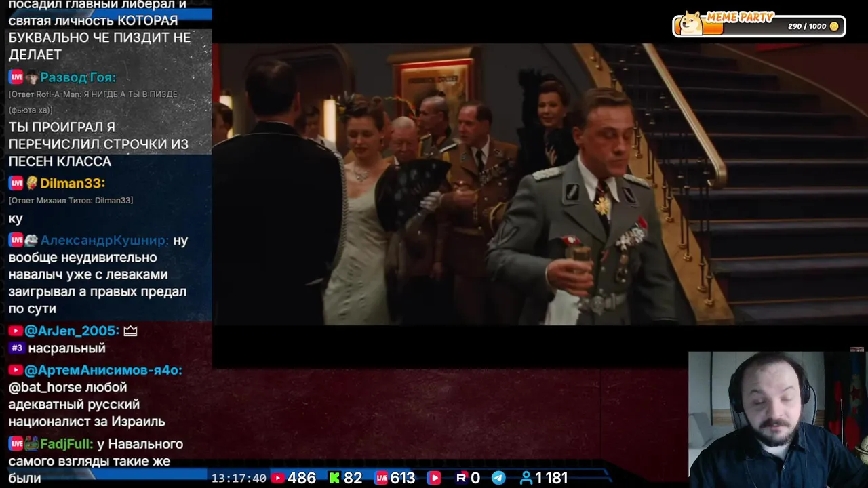
Task: Click LIVE badge before FadjFull
Action: click(16, 445)
